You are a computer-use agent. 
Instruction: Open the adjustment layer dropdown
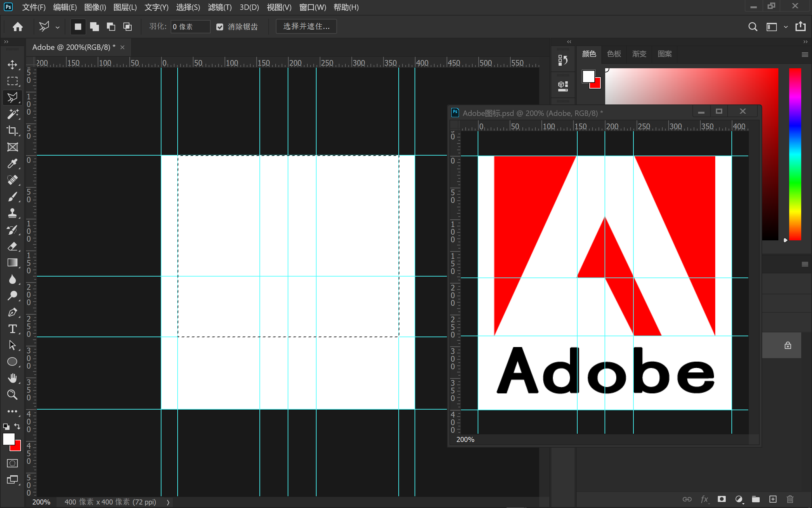(739, 499)
